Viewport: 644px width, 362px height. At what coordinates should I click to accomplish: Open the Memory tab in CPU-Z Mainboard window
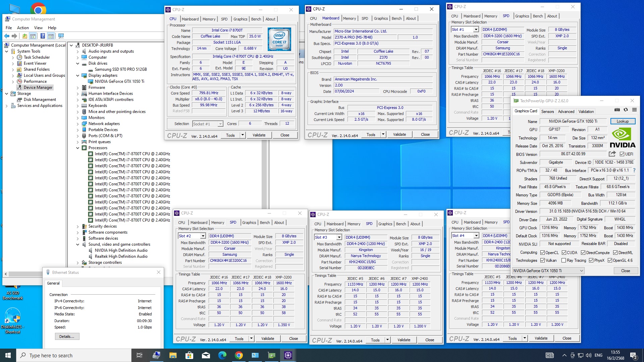coord(350,18)
